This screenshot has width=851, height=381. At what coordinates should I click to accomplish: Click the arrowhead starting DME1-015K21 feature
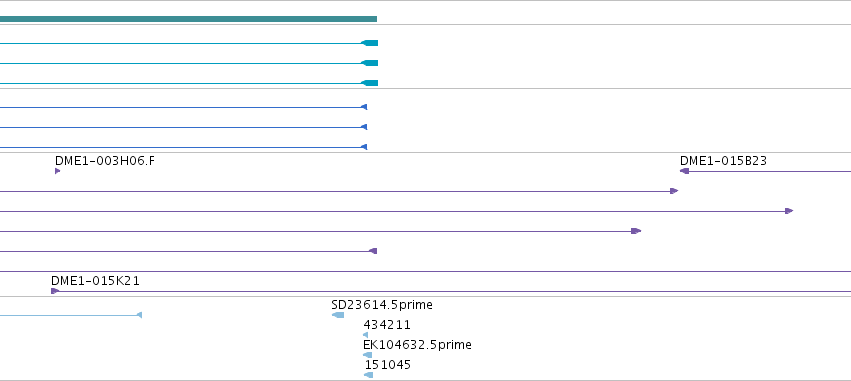click(55, 291)
